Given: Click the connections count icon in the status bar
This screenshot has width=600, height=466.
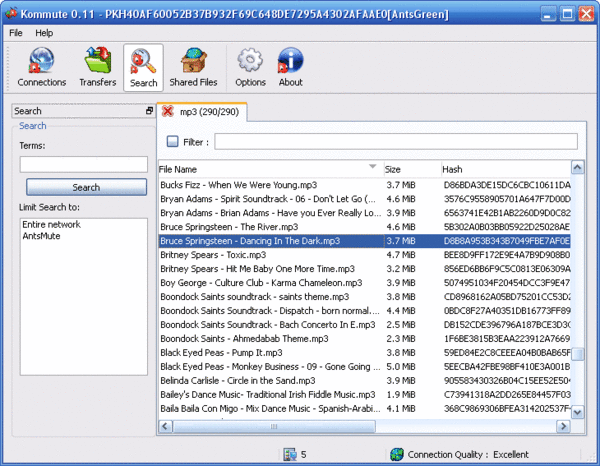Looking at the screenshot, I should tap(290, 454).
